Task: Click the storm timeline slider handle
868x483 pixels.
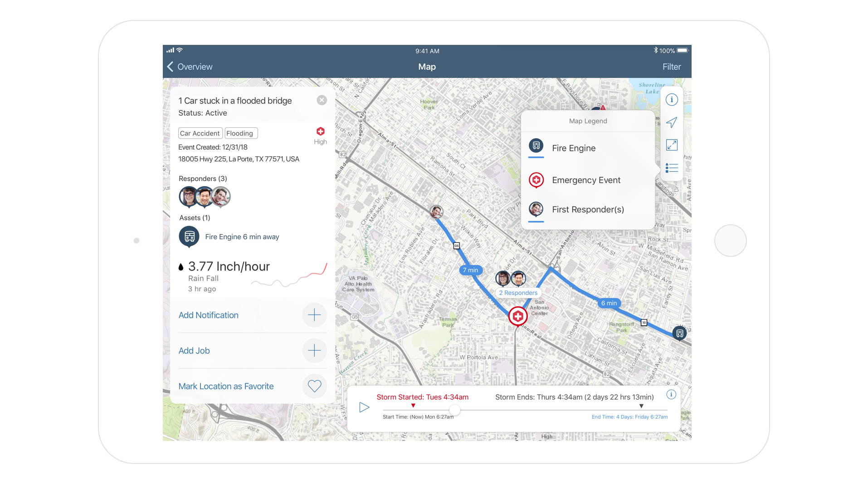Action: pos(454,410)
